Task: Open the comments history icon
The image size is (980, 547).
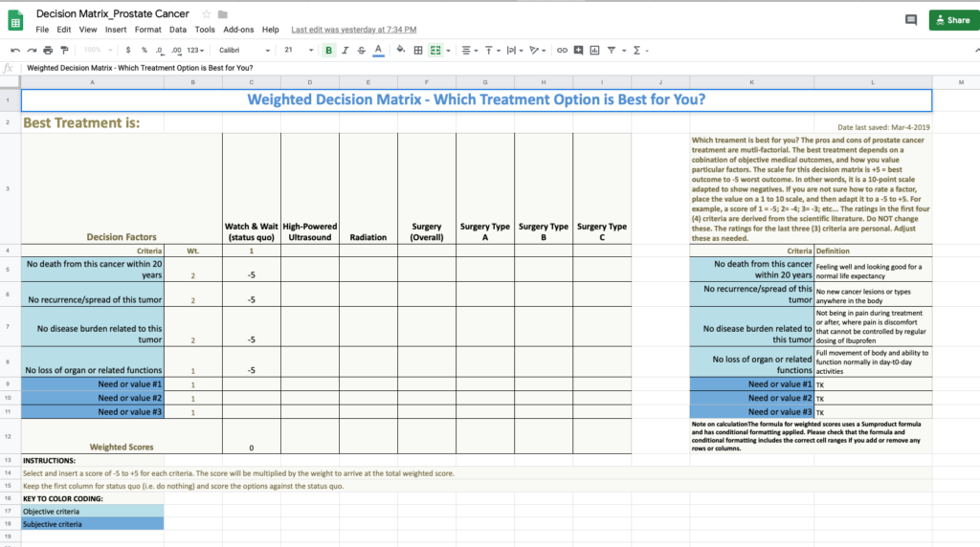Action: tap(911, 20)
